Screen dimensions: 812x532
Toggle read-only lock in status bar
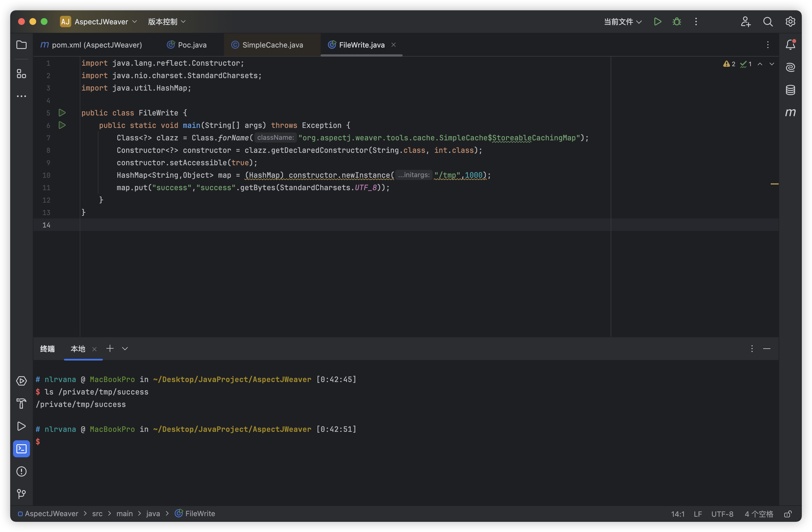[x=788, y=514]
